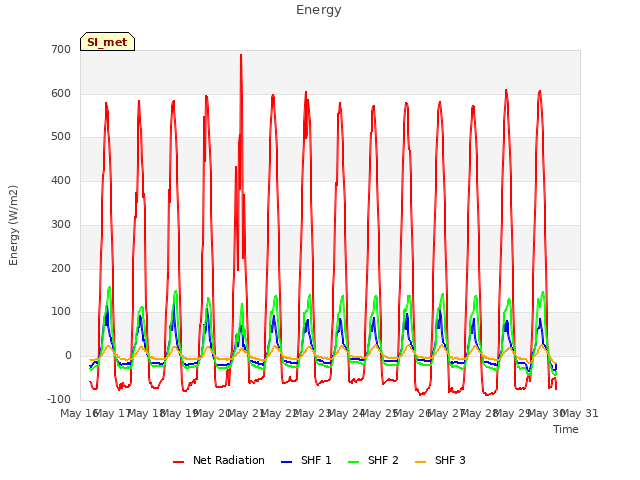Click the May 31 x-axis label
Viewport: 640px width, 480px height.
tap(580, 413)
